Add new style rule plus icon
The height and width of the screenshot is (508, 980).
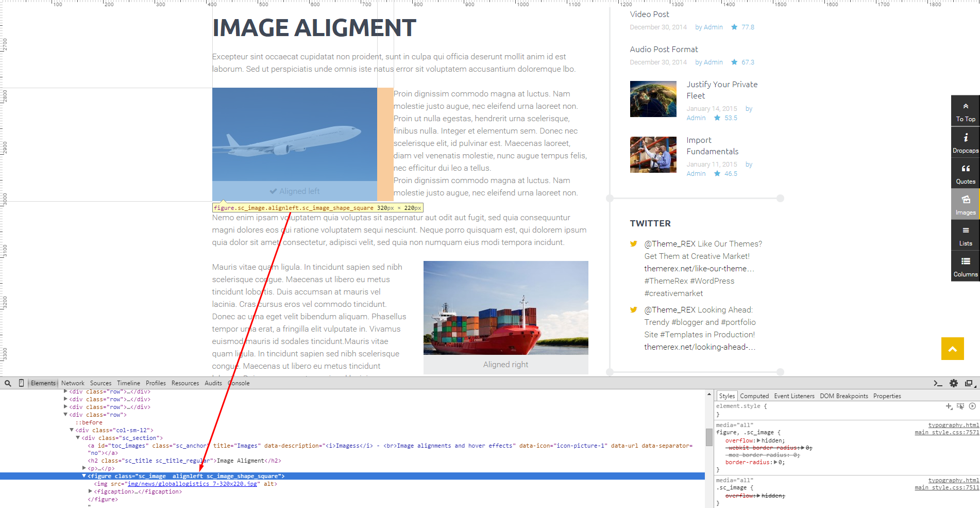tap(949, 406)
